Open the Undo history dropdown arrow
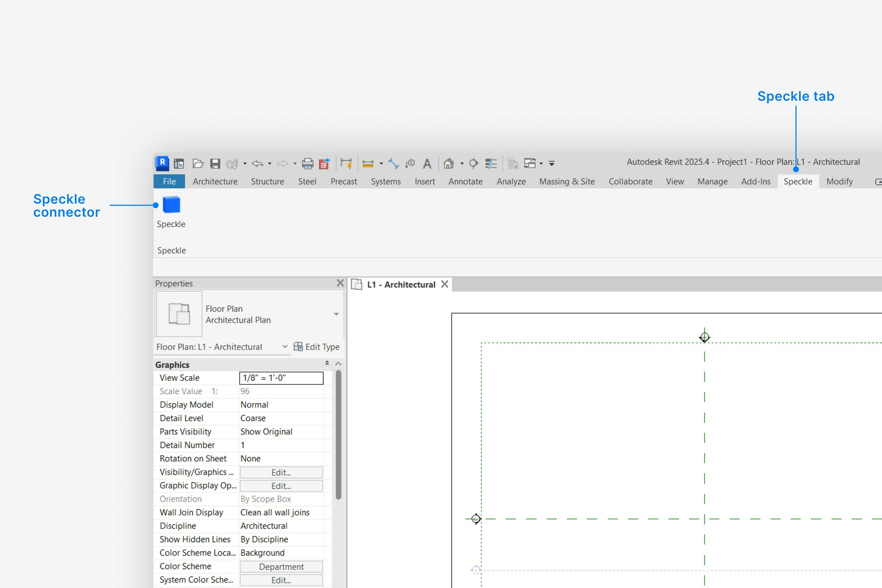Viewport: 882px width, 588px height. click(x=269, y=163)
